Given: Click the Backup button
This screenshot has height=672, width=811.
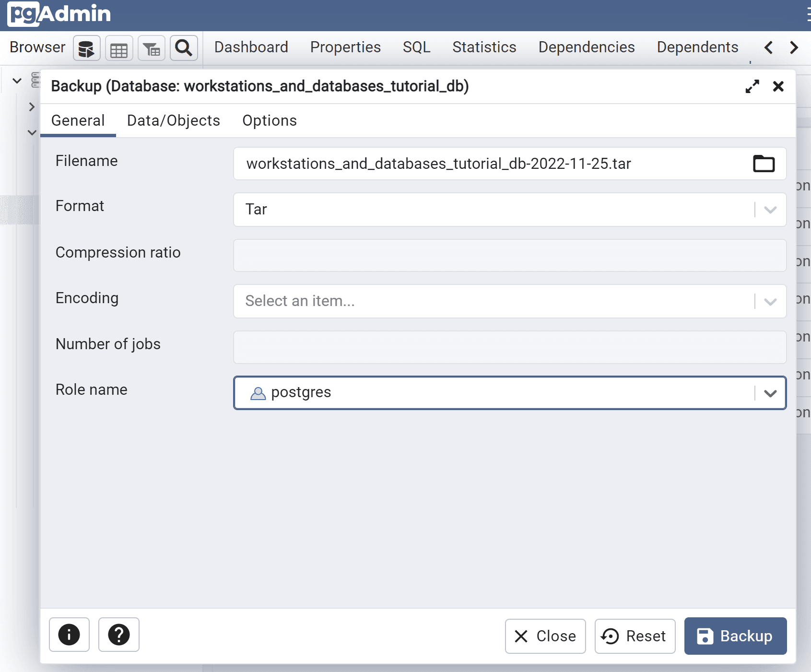Looking at the screenshot, I should [735, 636].
